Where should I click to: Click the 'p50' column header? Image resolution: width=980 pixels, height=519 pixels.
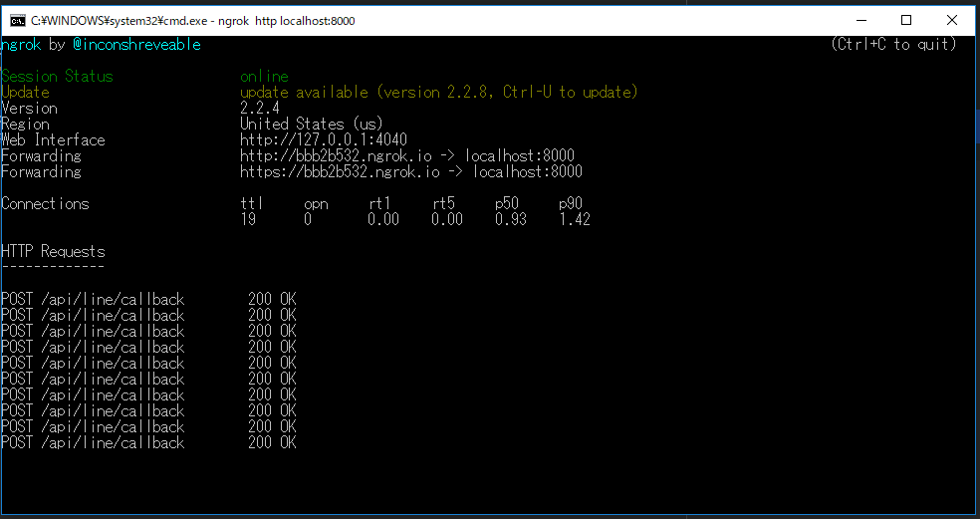507,204
